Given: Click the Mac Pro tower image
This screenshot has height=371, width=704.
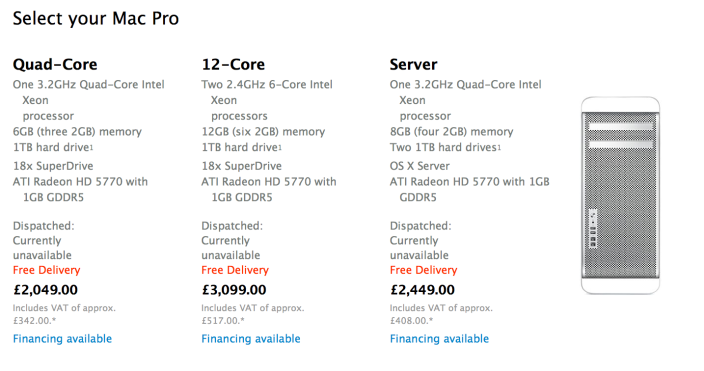Looking at the screenshot, I should point(620,195).
